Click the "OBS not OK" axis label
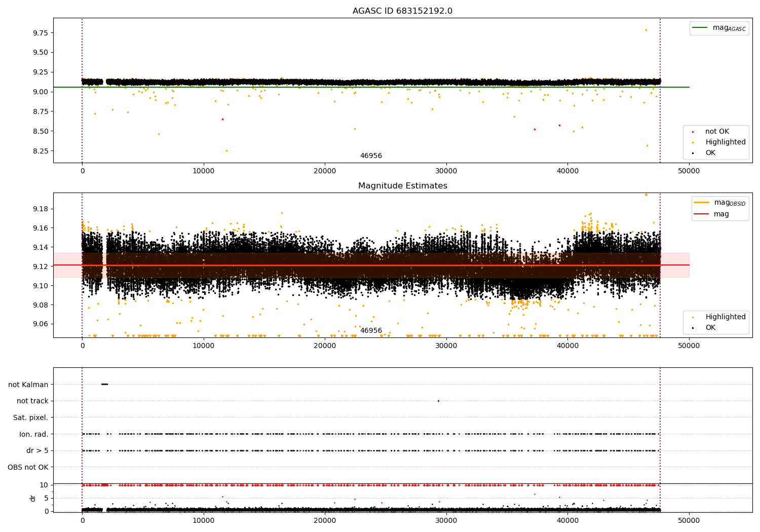 (28, 467)
